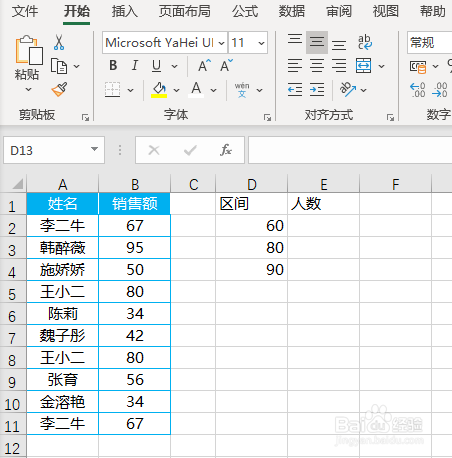Image resolution: width=452 pixels, height=458 pixels.
Task: Switch to the 审阅 tab
Action: coord(339,12)
